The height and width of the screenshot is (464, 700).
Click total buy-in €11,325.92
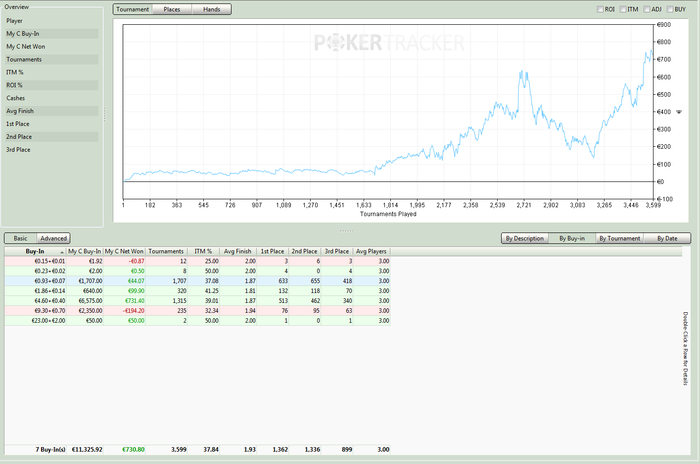pyautogui.click(x=87, y=449)
